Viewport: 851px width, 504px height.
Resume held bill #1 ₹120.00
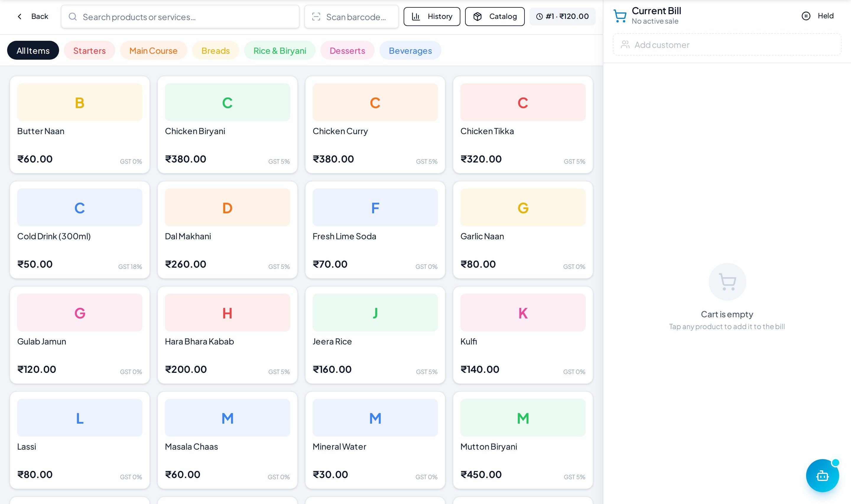coord(562,16)
